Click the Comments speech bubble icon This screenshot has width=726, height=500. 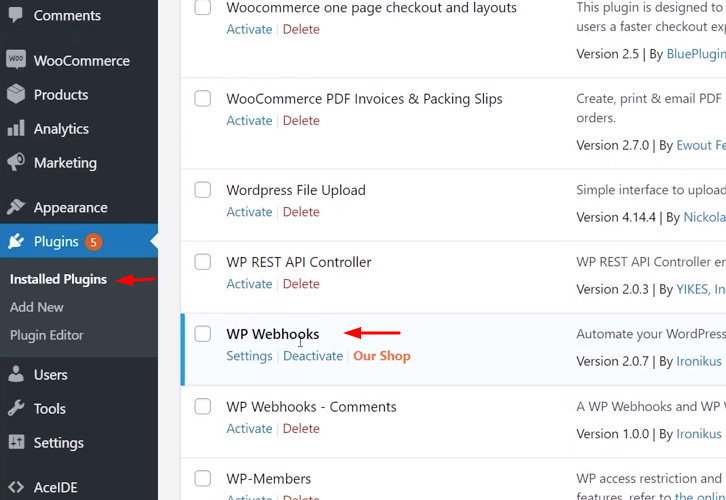click(16, 15)
